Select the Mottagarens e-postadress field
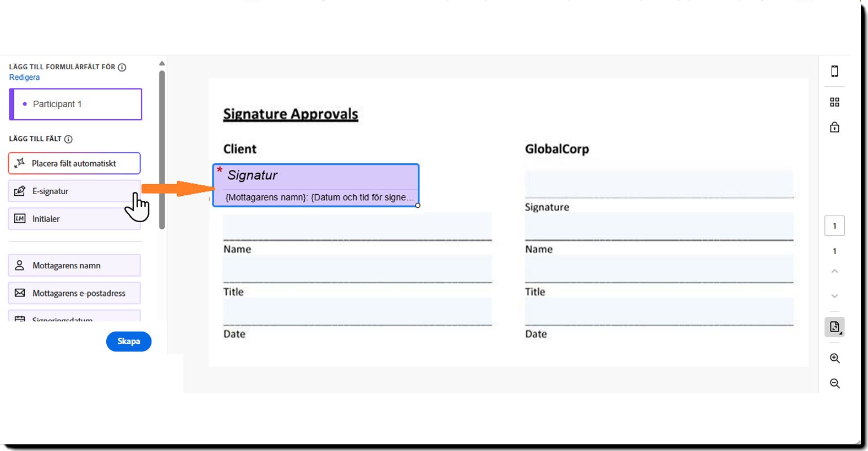Screen dimensions: 868x451 point(74,293)
